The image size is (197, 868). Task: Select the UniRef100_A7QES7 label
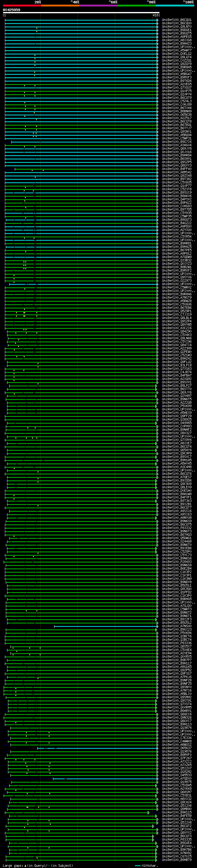176,477
